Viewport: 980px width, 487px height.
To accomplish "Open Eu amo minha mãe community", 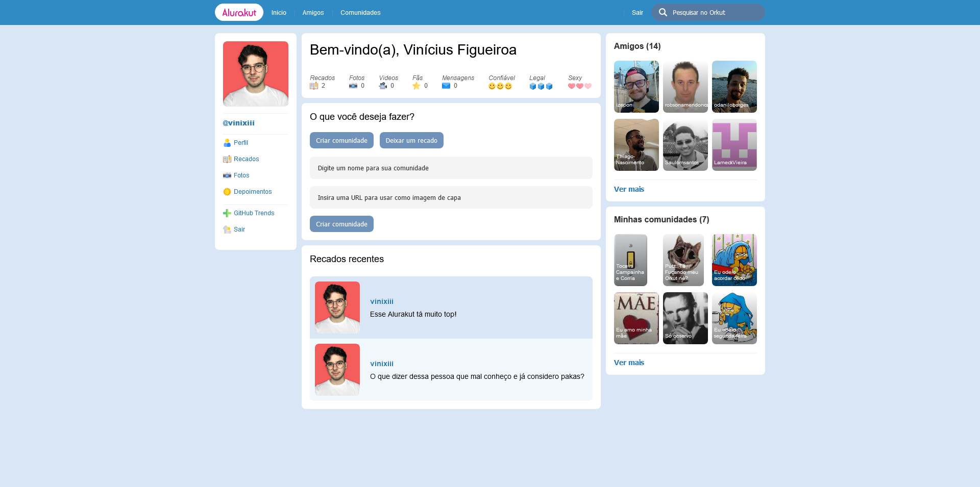I will pyautogui.click(x=636, y=318).
